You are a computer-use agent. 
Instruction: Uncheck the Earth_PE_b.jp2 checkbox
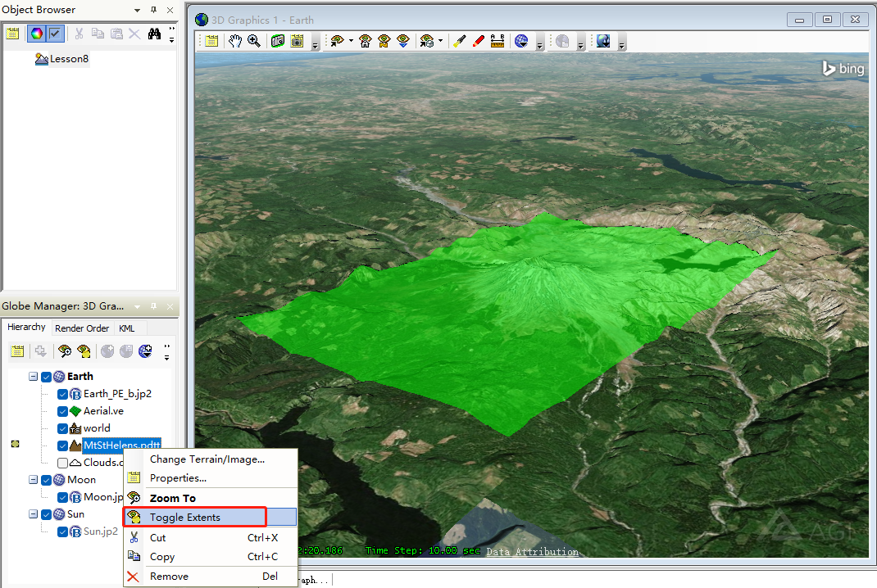(62, 394)
